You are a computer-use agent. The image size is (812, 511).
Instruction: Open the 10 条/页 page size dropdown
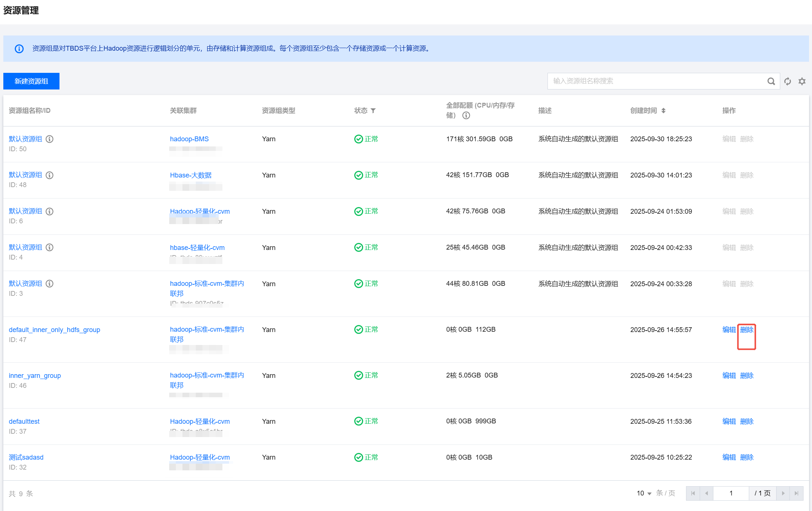[644, 493]
